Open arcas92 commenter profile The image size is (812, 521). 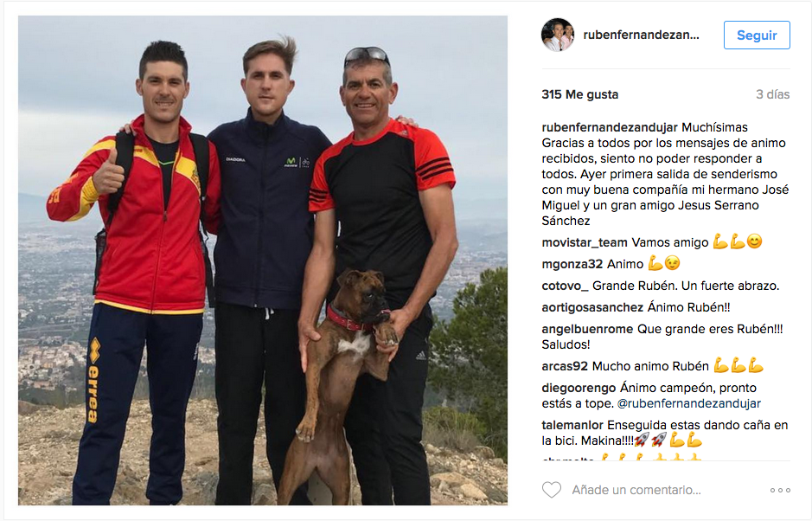[565, 366]
